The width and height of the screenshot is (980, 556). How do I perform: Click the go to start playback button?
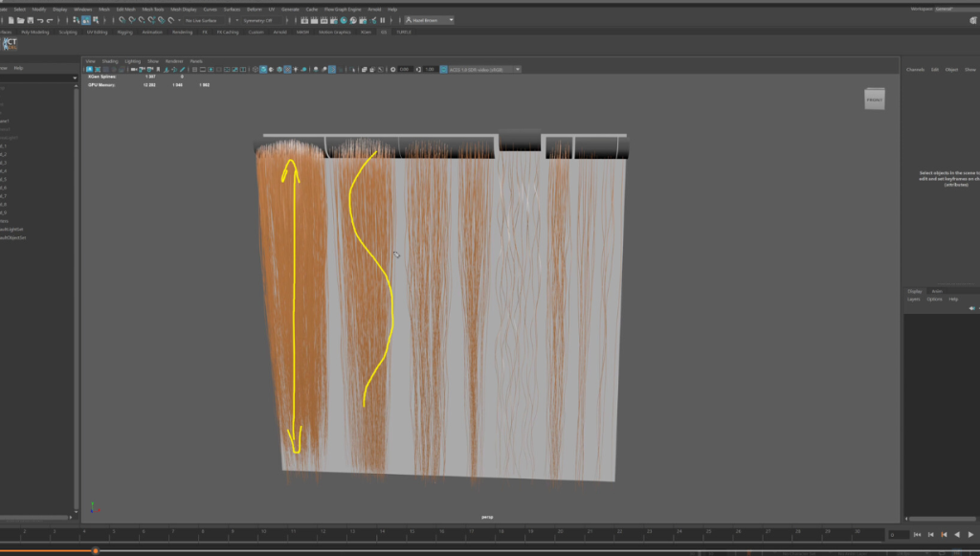tap(917, 535)
